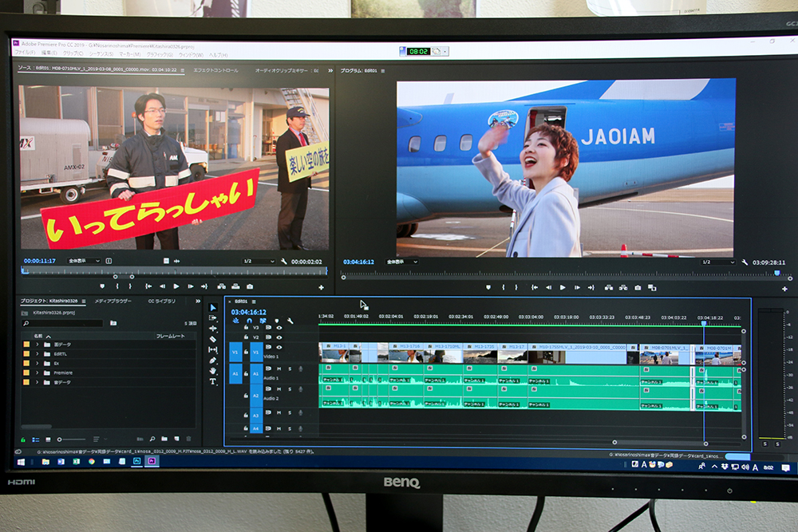The image size is (798, 532).
Task: Click Mark In in the Source monitor
Action: (x=117, y=287)
